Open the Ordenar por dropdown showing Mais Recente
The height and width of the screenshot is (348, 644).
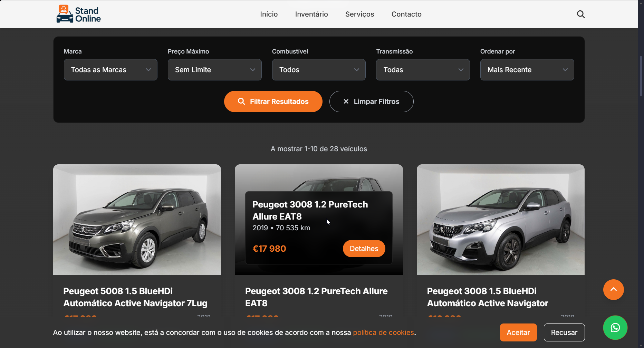coord(527,69)
